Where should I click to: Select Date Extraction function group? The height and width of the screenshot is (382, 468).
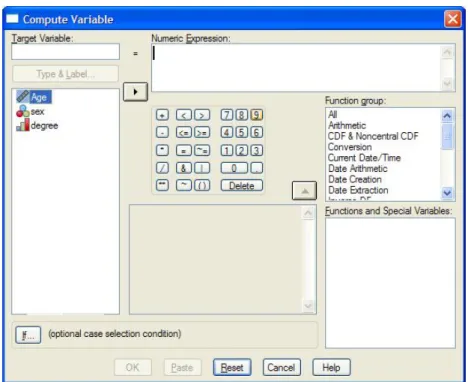point(358,190)
